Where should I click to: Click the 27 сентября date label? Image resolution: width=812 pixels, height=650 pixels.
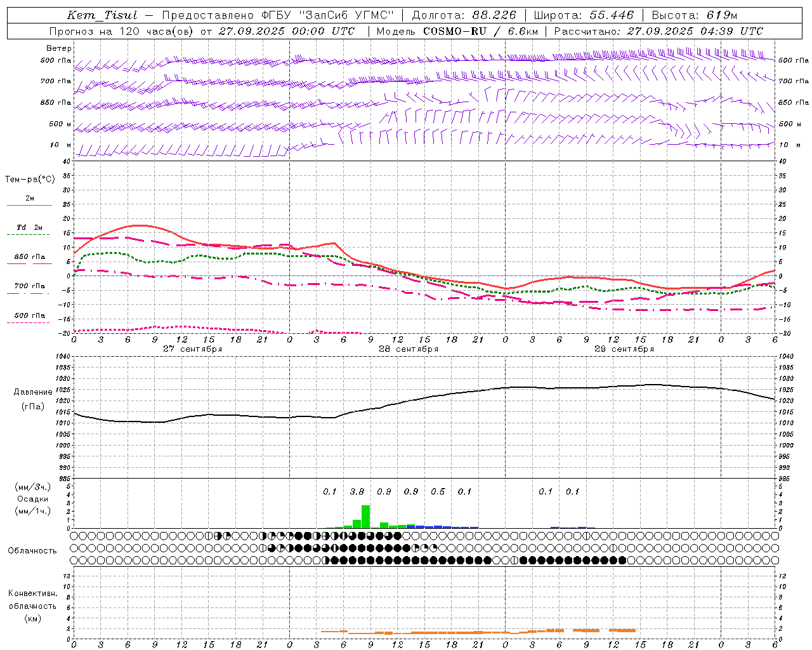tap(192, 349)
